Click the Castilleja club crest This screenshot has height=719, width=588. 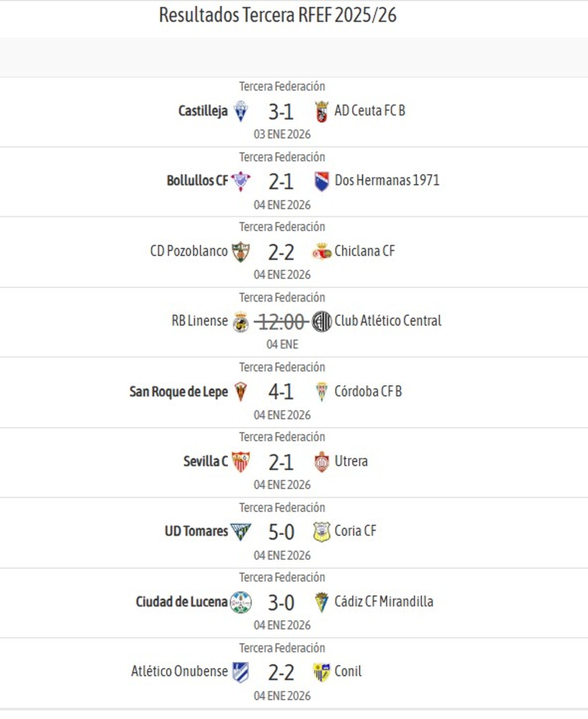[240, 111]
